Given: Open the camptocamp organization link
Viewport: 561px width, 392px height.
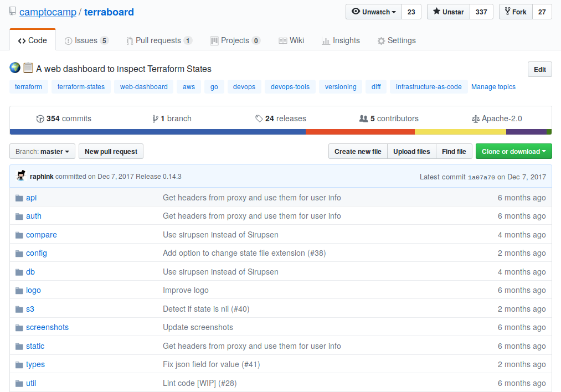Looking at the screenshot, I should click(x=48, y=12).
